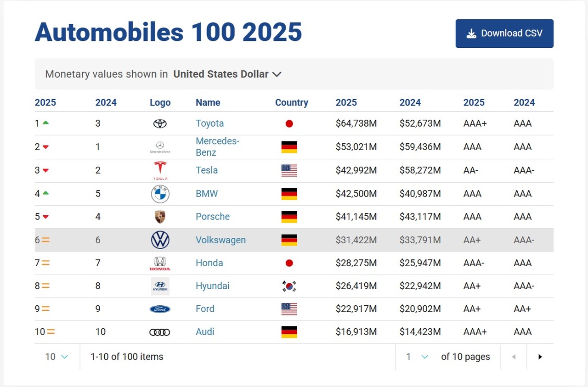Open the Mercedes-Benz brand link
The height and width of the screenshot is (387, 588).
(x=218, y=147)
